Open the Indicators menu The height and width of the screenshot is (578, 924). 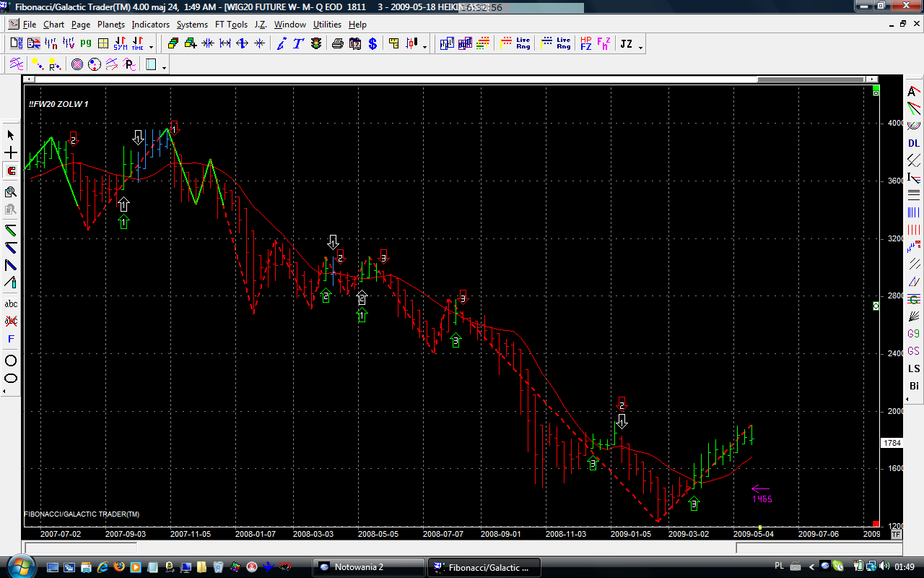[x=150, y=25]
